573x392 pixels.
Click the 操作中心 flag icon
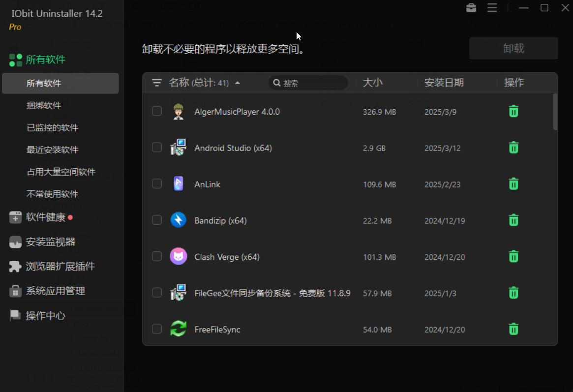pyautogui.click(x=15, y=315)
